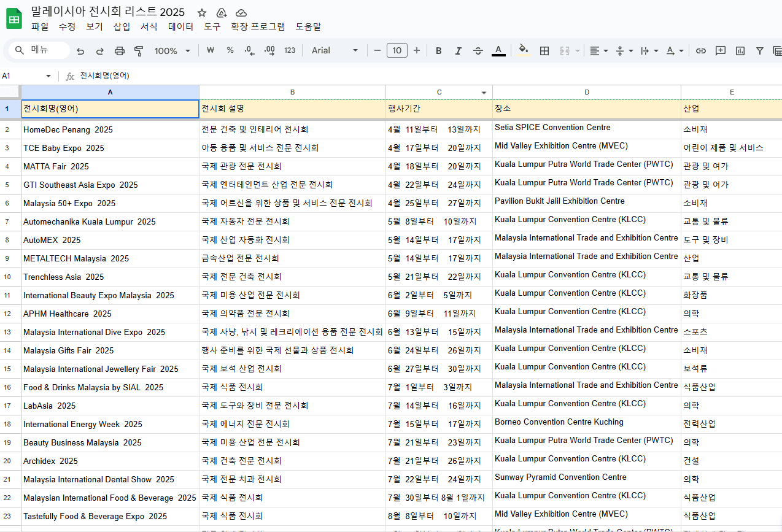Select column D header
Viewport: 782px width, 532px height.
click(587, 92)
